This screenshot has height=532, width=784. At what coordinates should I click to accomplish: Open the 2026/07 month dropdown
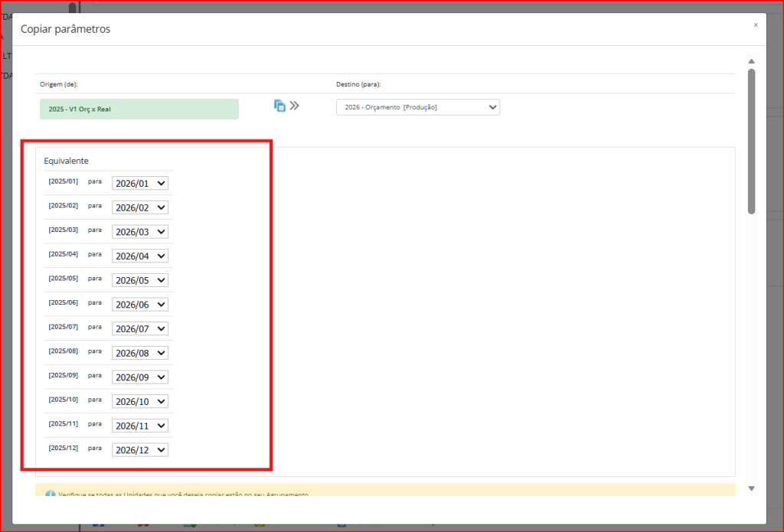pos(140,328)
